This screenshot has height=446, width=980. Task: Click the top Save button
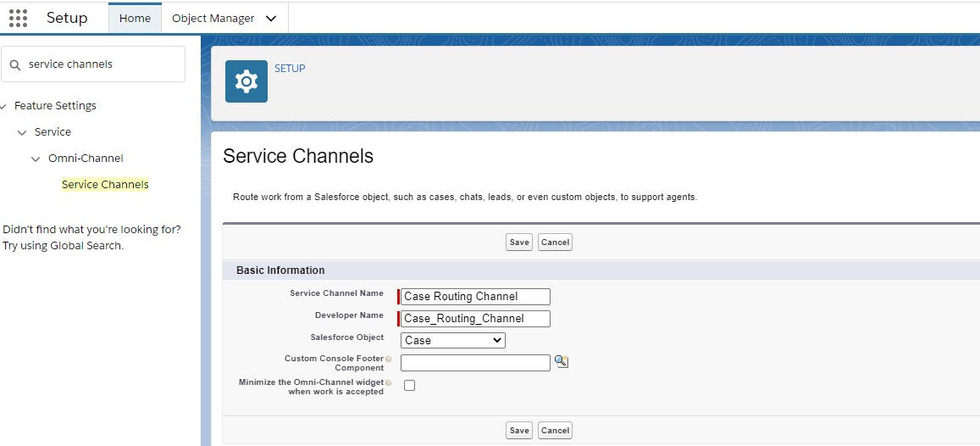[519, 243]
